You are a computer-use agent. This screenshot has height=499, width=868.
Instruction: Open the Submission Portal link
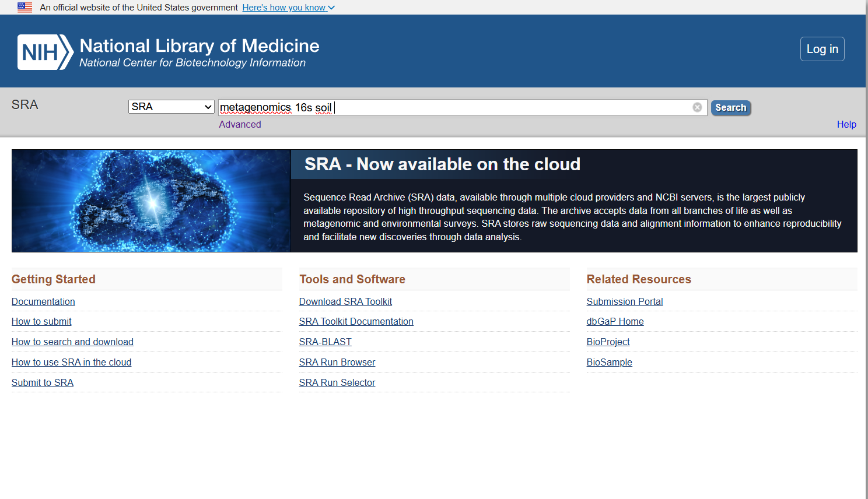pos(625,301)
